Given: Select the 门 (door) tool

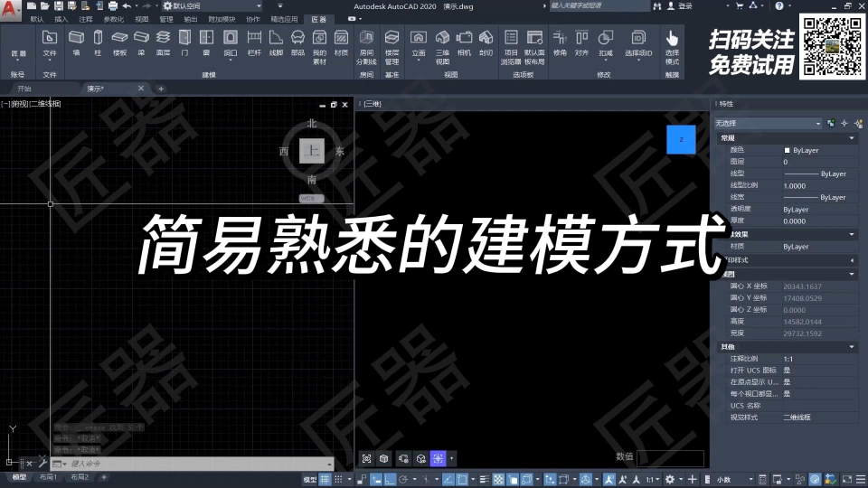Looking at the screenshot, I should 184,43.
